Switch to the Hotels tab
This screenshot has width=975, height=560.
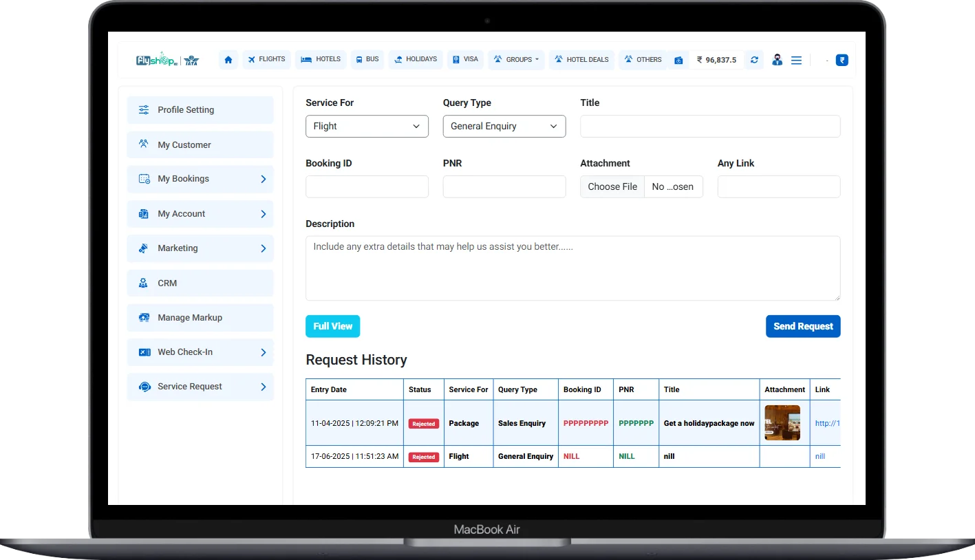321,59
